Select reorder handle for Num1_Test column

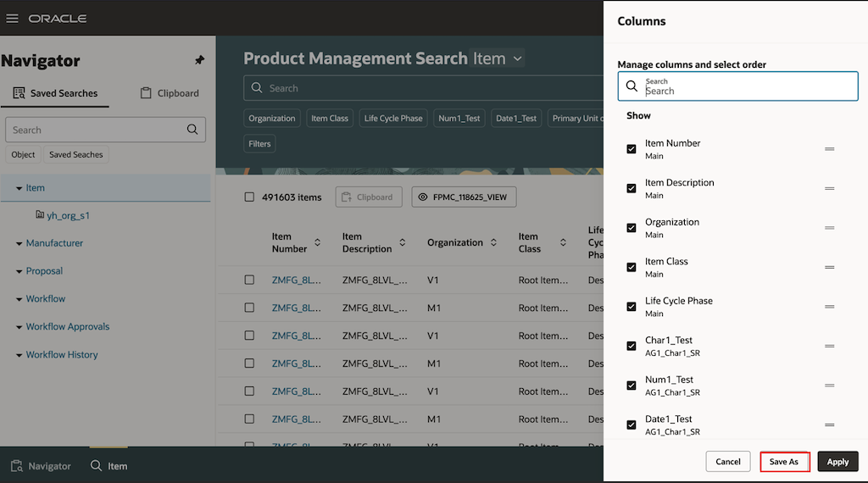coord(829,385)
